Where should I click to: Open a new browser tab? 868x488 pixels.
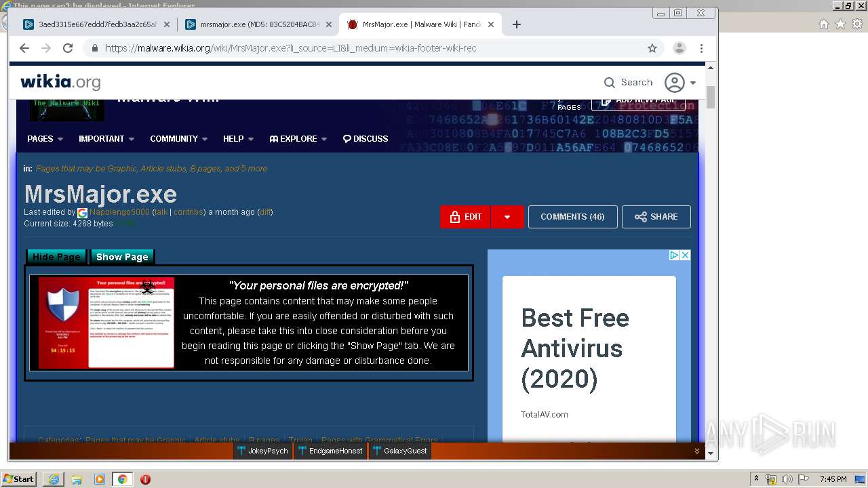(517, 24)
